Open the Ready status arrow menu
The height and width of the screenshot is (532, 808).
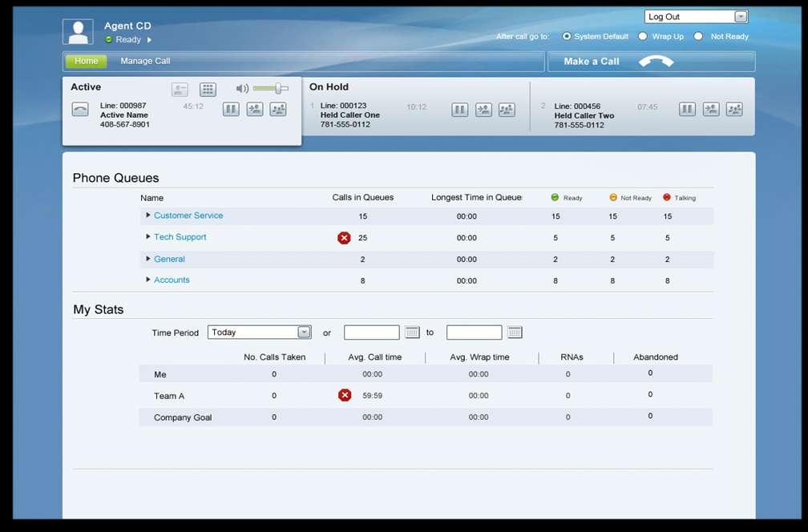(x=149, y=39)
